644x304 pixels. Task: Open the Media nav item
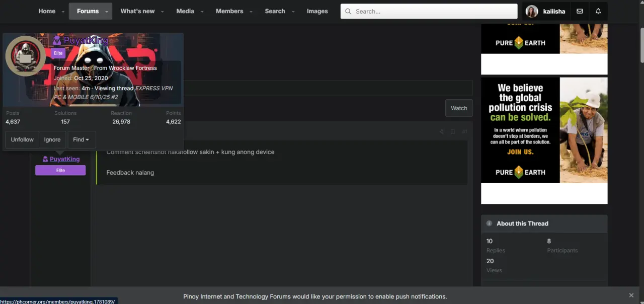tap(185, 11)
